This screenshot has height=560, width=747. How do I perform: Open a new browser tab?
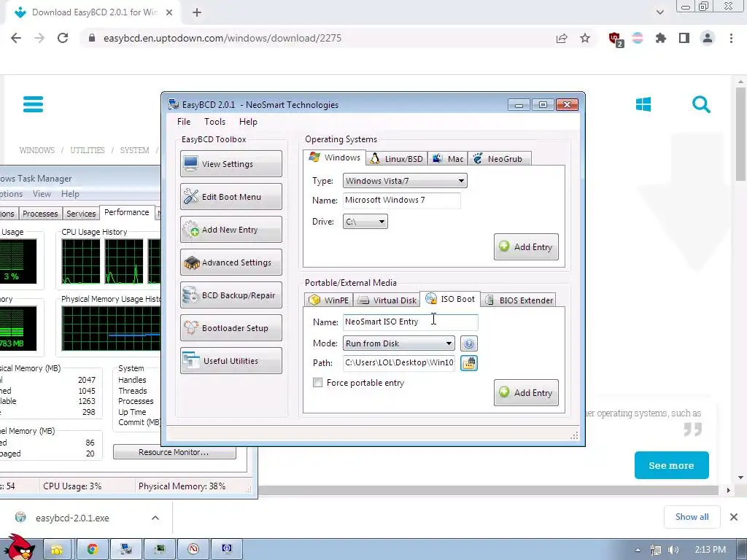[197, 12]
